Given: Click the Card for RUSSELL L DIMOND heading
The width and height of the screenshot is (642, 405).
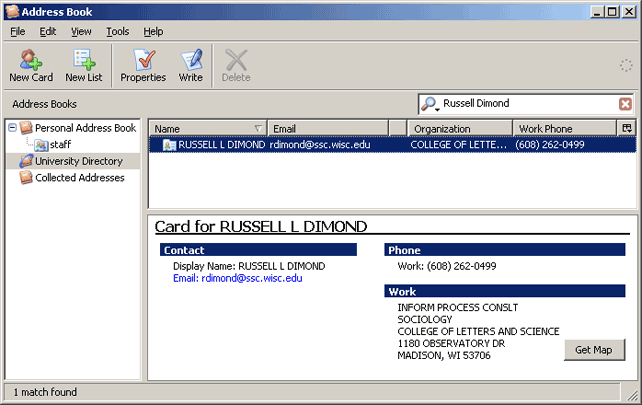Looking at the screenshot, I should (x=261, y=226).
